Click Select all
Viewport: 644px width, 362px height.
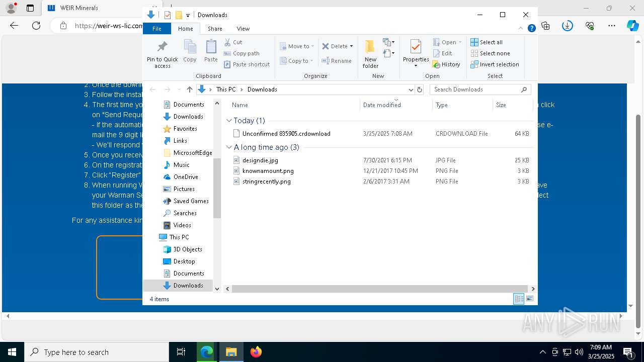point(487,42)
